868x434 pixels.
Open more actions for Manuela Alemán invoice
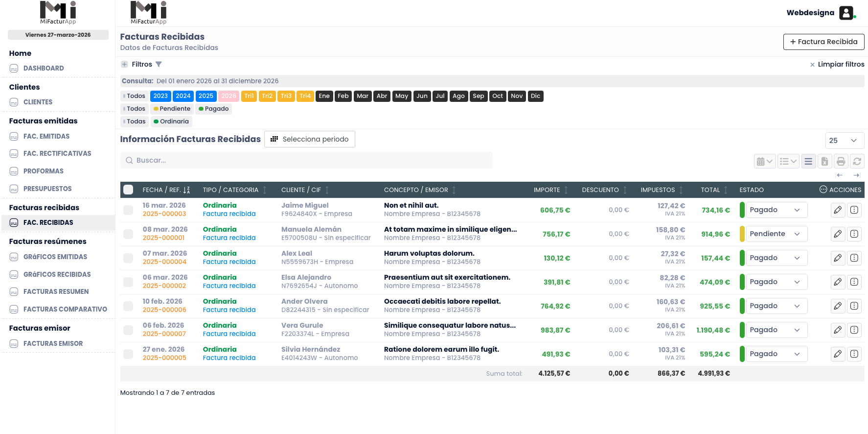point(854,234)
